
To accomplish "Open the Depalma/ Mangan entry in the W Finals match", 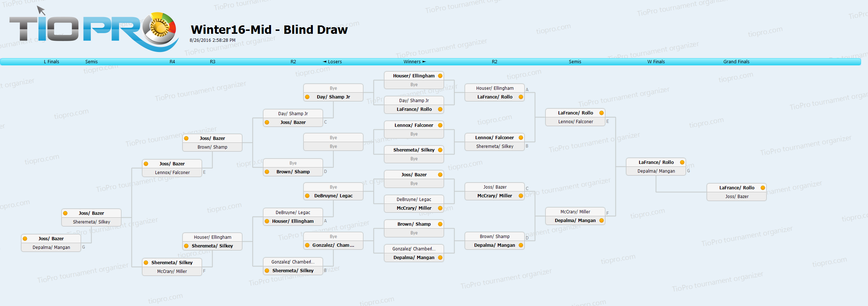I will tap(656, 171).
